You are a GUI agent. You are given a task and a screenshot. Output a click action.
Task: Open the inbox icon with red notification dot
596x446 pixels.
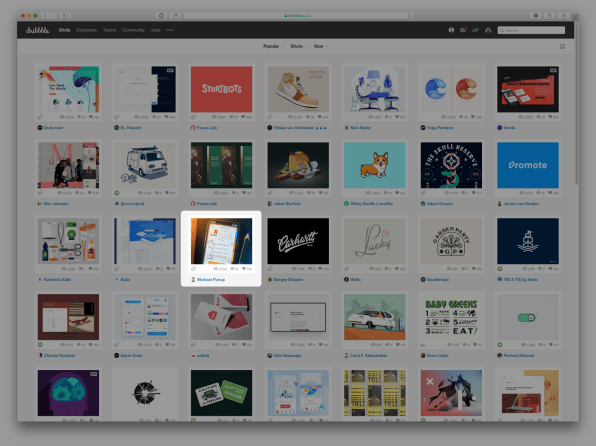point(463,30)
